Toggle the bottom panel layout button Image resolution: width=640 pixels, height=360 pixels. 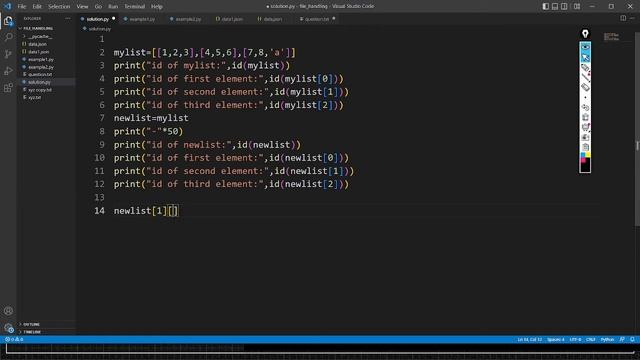pos(555,6)
